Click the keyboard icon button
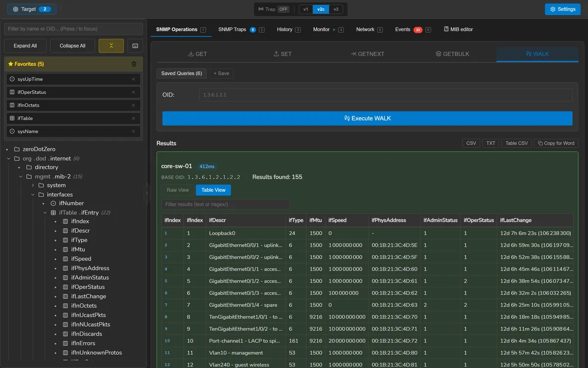588x368 pixels. (135, 46)
